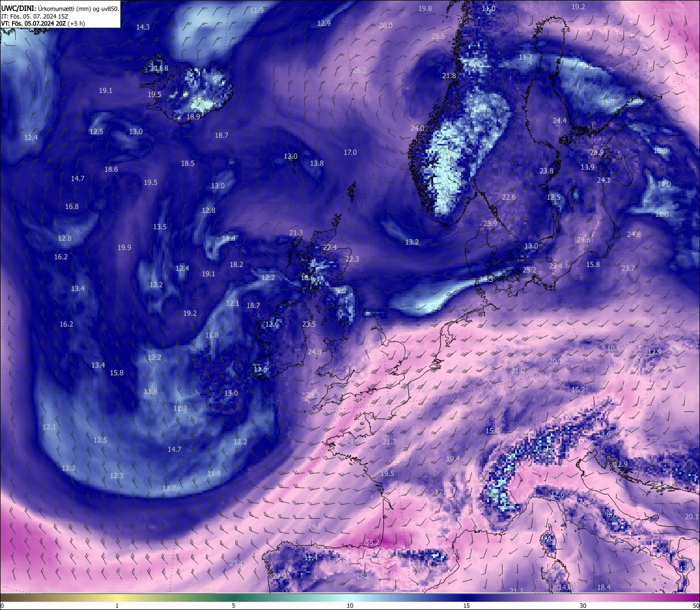The height and width of the screenshot is (610, 700).
Task: Select the 'IT: Fös. 05. 07. 2024 15Z' line
Action: (x=34, y=16)
